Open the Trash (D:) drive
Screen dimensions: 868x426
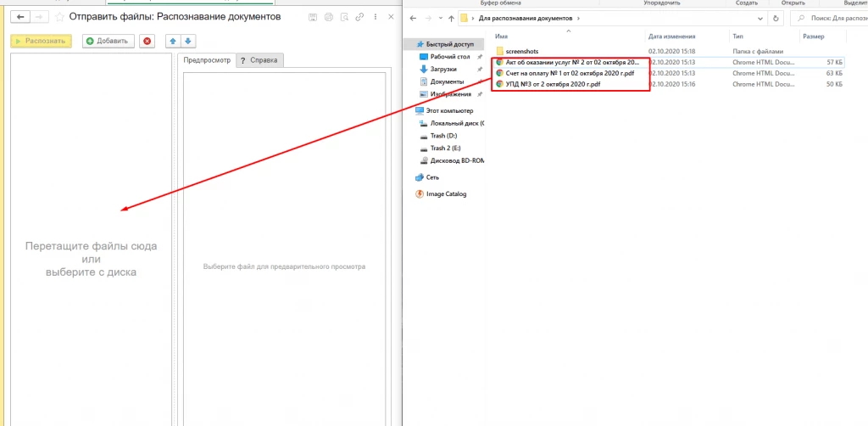pyautogui.click(x=443, y=136)
